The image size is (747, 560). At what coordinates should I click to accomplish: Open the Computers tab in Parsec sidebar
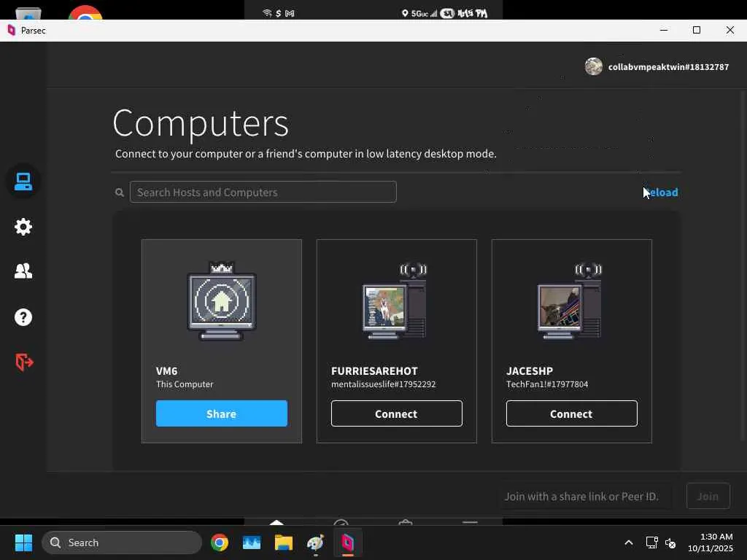[x=23, y=182]
